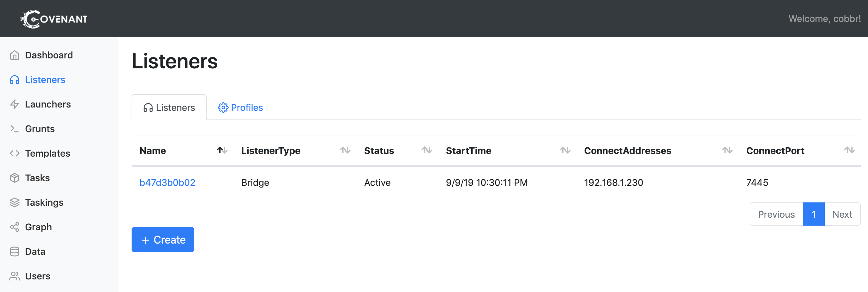
Task: Click the Dashboard home icon in the sidebar
Action: (x=15, y=55)
